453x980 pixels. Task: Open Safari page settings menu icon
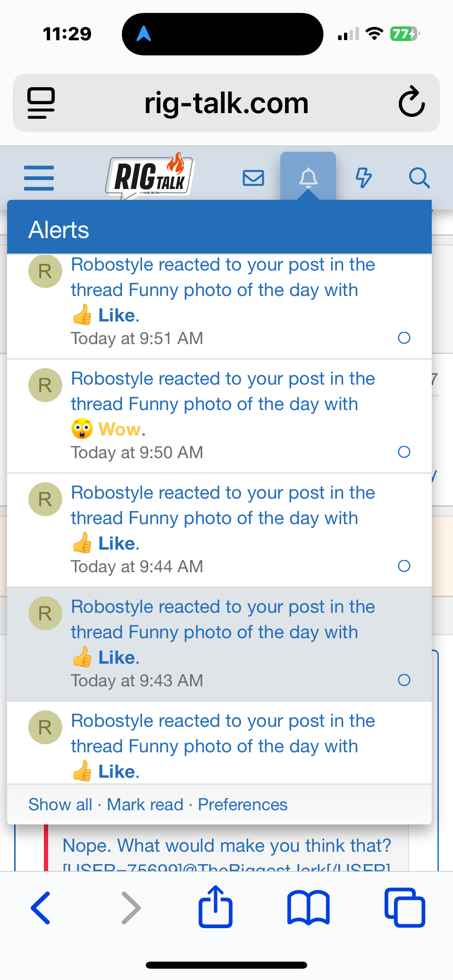coord(41,103)
